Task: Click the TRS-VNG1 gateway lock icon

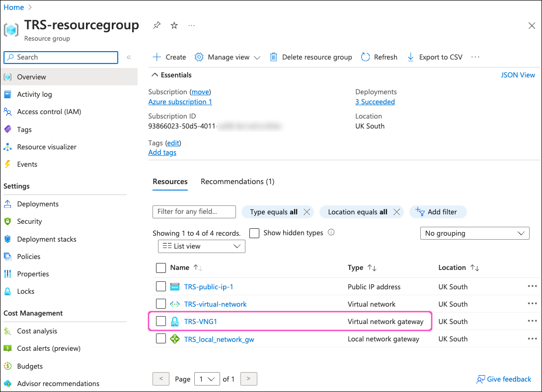Action: click(175, 322)
